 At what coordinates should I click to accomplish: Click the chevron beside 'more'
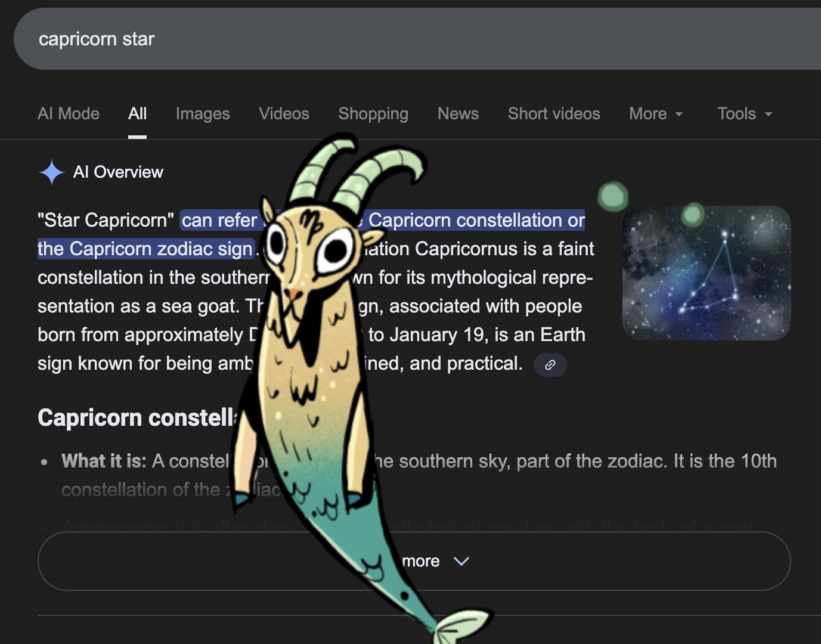(461, 561)
